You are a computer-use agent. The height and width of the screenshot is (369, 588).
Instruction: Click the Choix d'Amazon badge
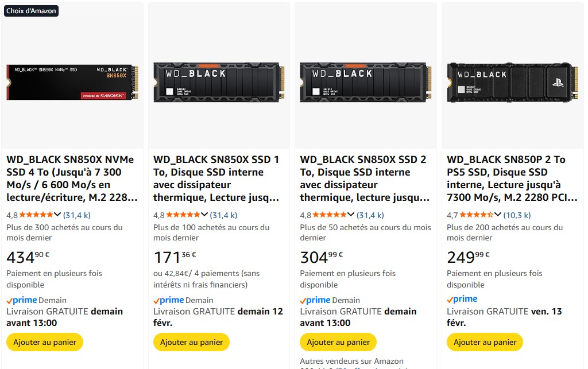[31, 10]
